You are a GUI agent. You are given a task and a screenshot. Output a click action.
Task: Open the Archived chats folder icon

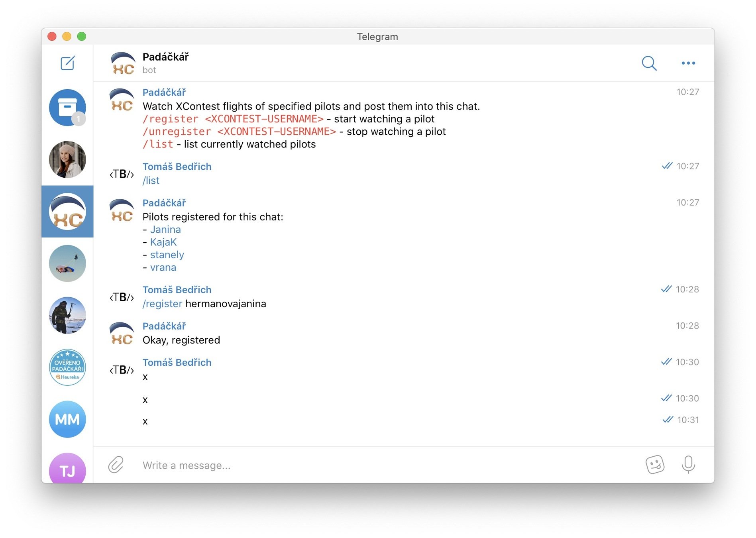tap(67, 108)
